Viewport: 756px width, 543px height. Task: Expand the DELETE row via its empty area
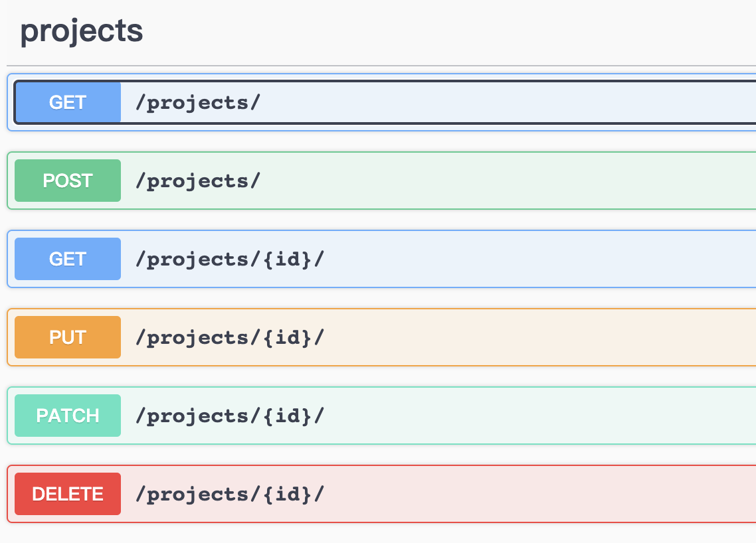[x=531, y=494]
